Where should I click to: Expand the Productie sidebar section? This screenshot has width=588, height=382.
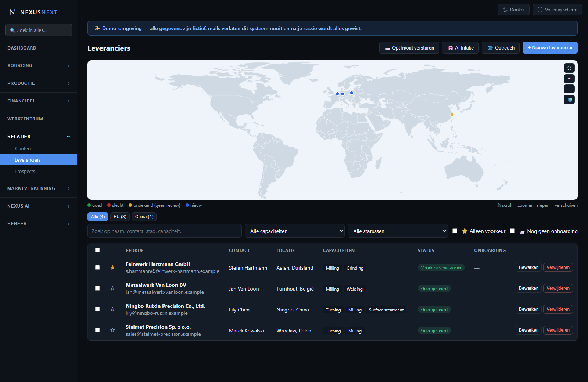pyautogui.click(x=39, y=83)
